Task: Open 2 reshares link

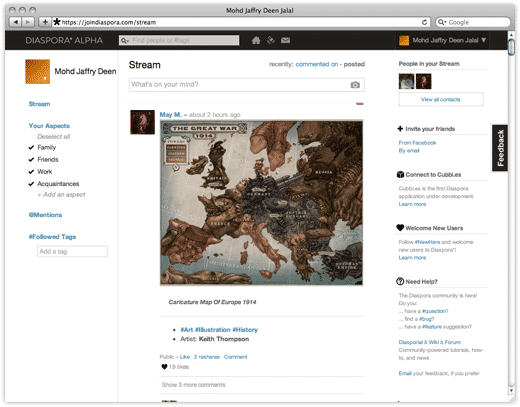Action: (207, 357)
